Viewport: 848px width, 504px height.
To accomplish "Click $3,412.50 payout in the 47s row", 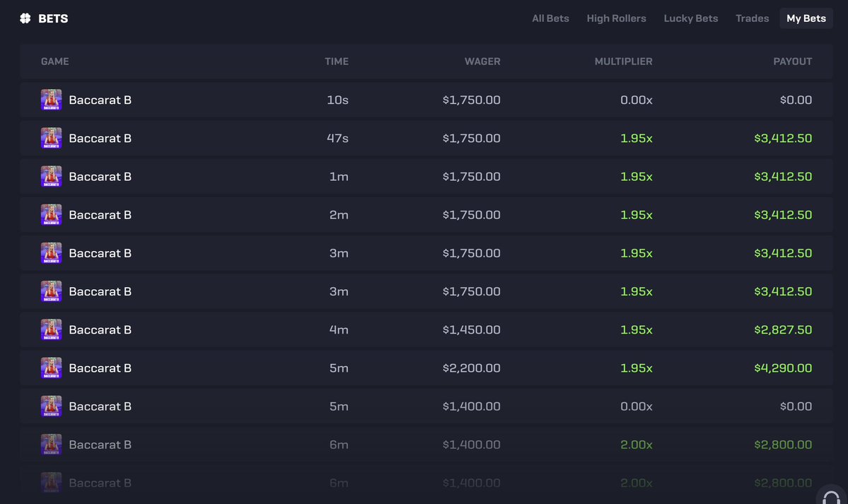I will pyautogui.click(x=783, y=139).
